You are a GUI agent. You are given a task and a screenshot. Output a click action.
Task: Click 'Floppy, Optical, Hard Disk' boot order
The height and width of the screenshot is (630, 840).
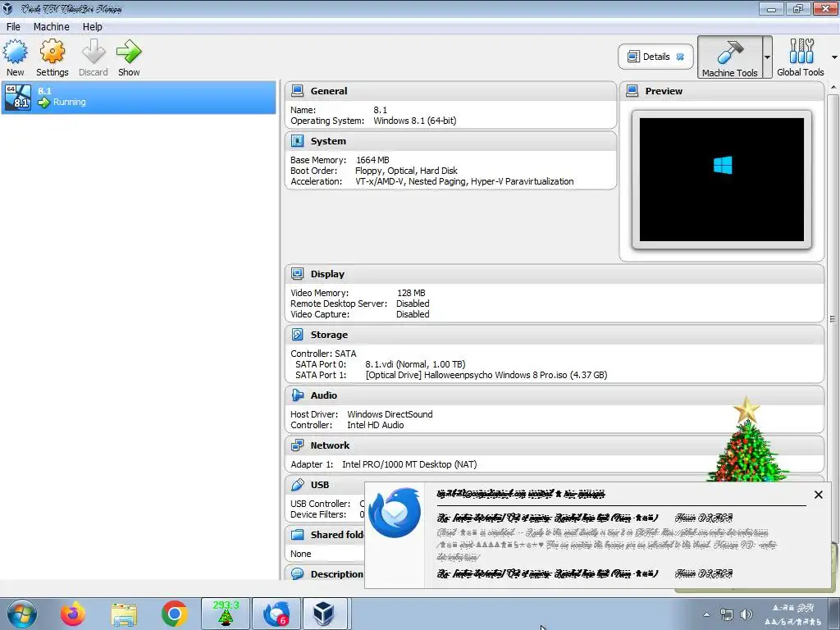click(406, 171)
